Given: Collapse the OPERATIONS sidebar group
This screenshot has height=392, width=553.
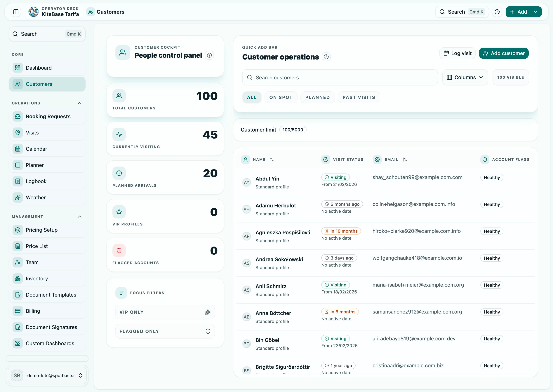Looking at the screenshot, I should (79, 103).
